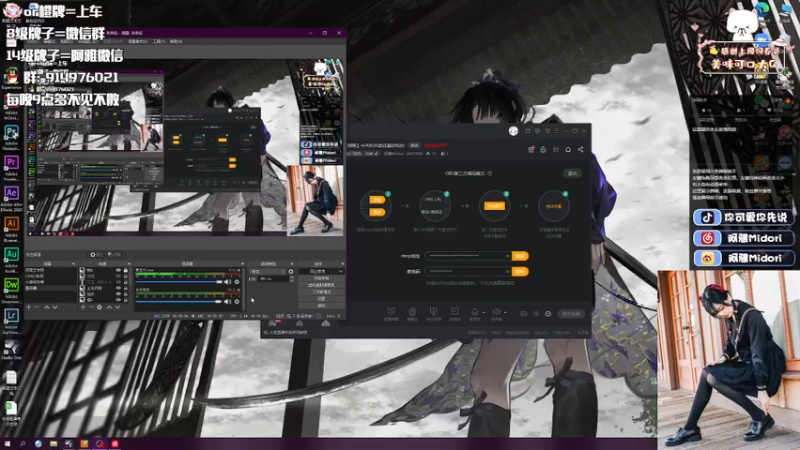Mute the first audio mixer track
The width and height of the screenshot is (800, 450).
coord(228,282)
